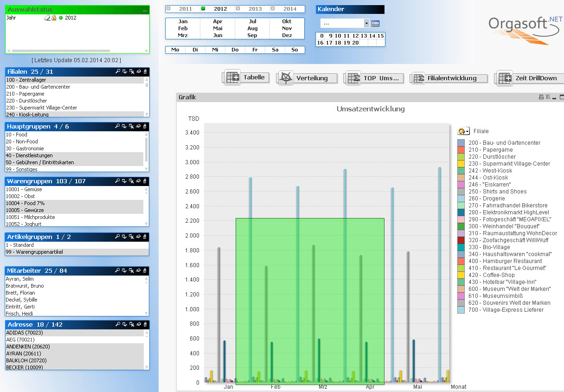
Task: Clear the Jahr selection with eraser icon
Action: pyautogui.click(x=47, y=18)
